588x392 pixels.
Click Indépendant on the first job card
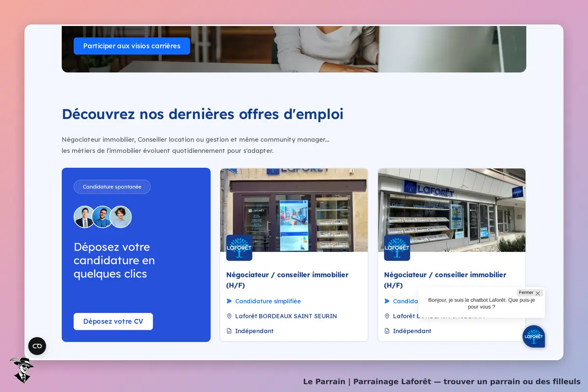click(254, 331)
